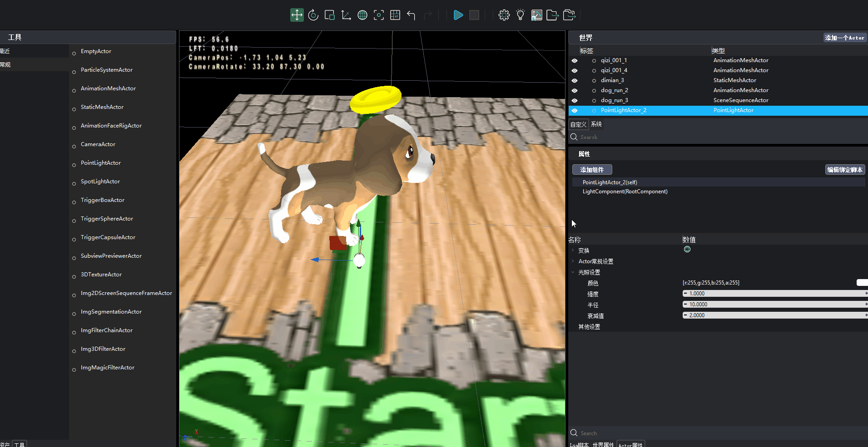Expand the Actor常规设置 section
This screenshot has width=868, height=447.
click(573, 261)
